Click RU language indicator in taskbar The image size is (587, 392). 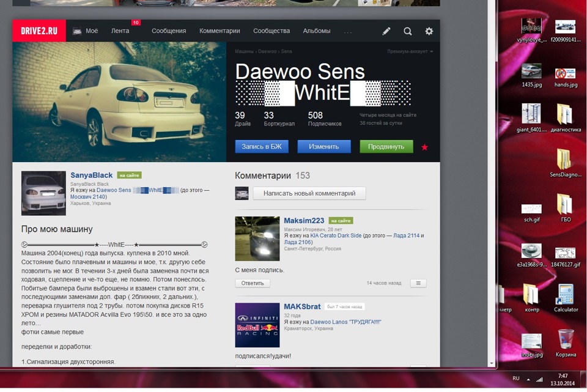(x=516, y=379)
